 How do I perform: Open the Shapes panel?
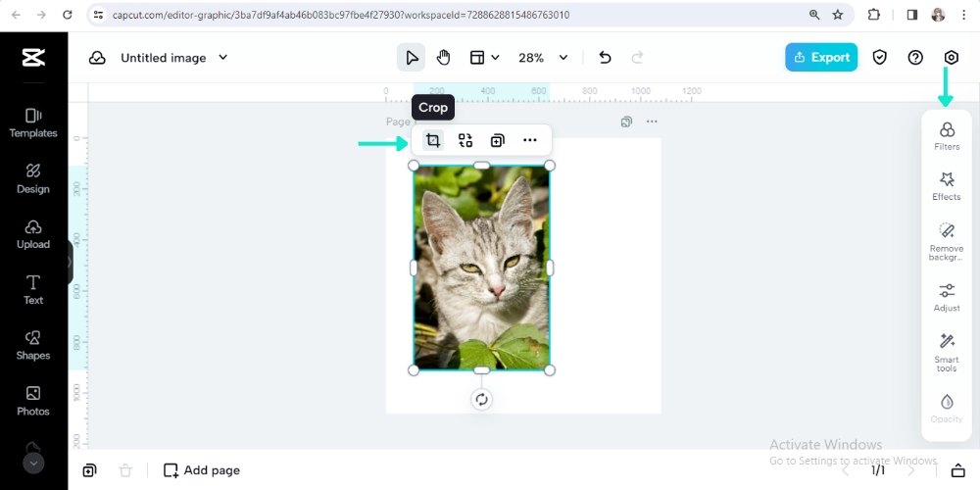(33, 346)
